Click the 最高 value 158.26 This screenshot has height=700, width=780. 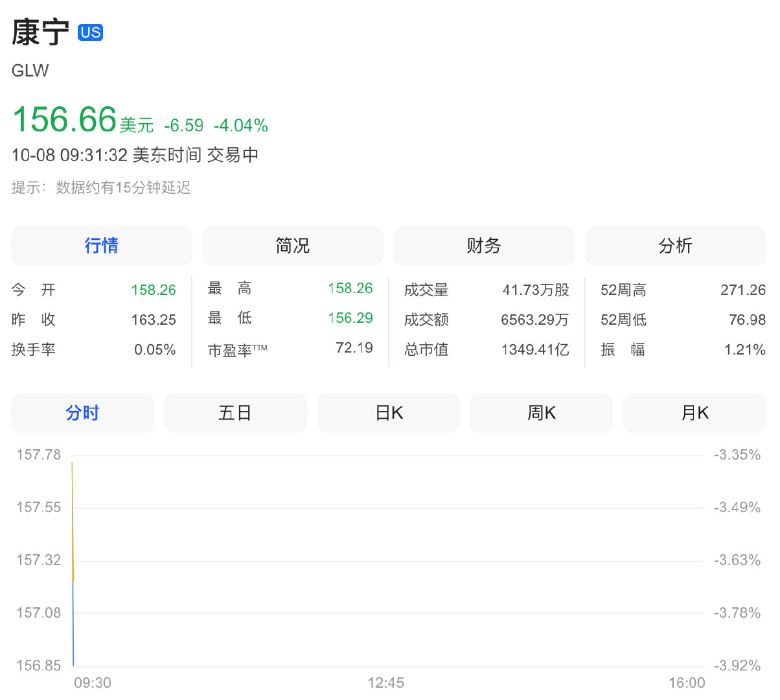(350, 288)
